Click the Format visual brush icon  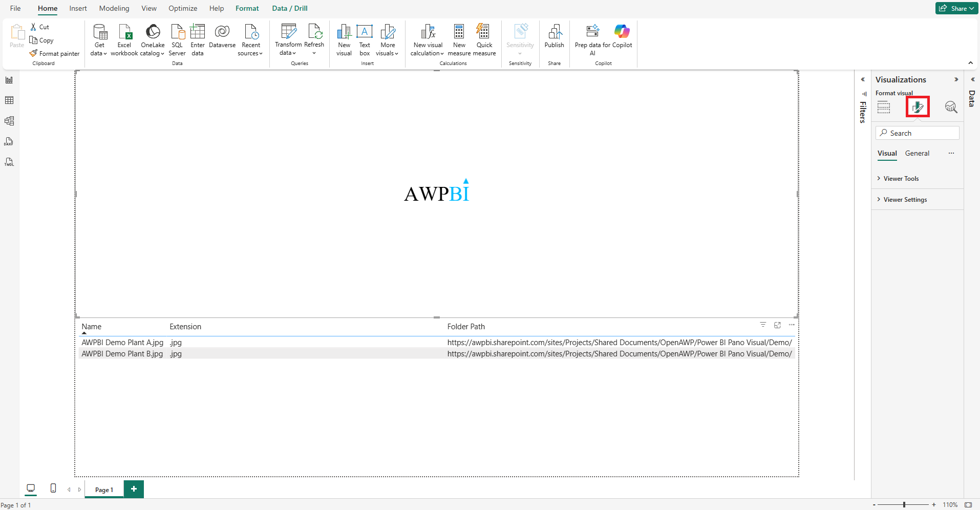(918, 107)
